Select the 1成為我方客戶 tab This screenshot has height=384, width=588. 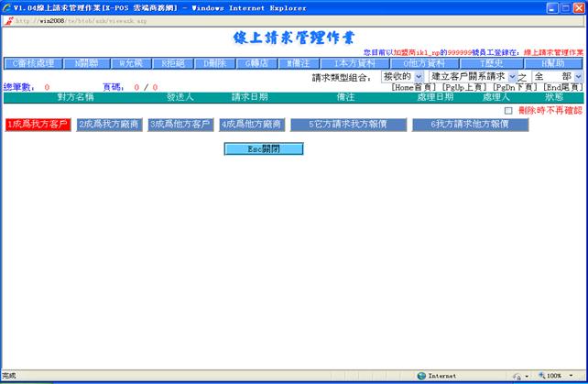click(38, 124)
